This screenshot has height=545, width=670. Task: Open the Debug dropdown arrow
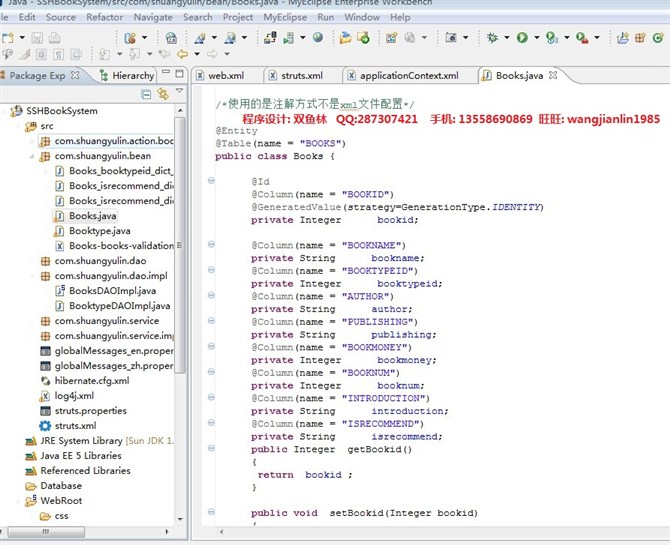tap(507, 38)
